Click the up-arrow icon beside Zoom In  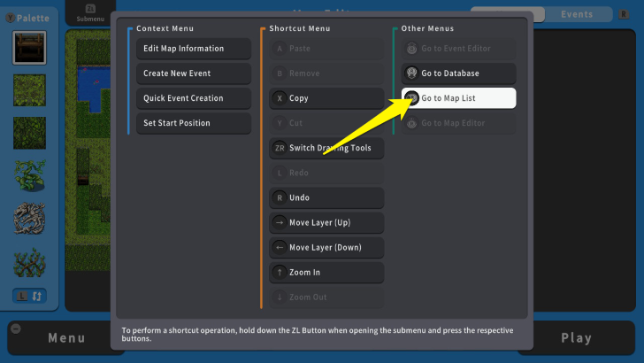[280, 272]
